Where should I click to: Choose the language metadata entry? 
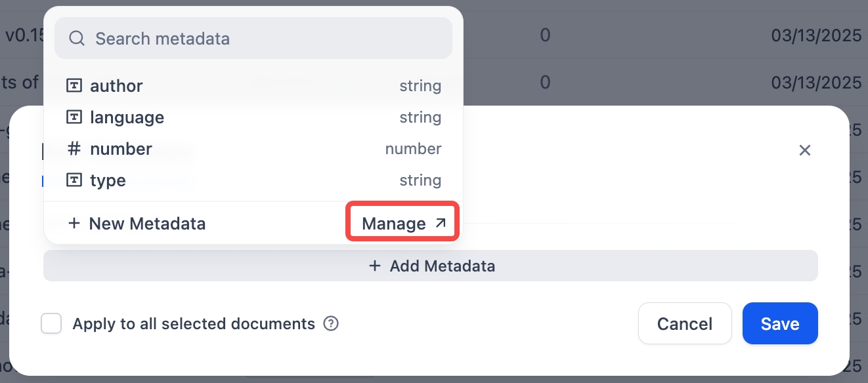pyautogui.click(x=253, y=117)
